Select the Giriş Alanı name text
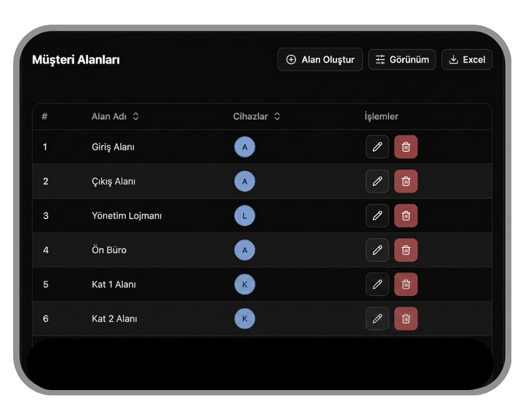 point(113,147)
